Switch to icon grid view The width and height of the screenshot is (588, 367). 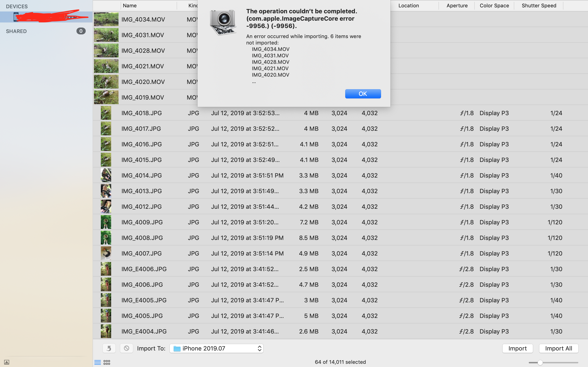click(107, 362)
